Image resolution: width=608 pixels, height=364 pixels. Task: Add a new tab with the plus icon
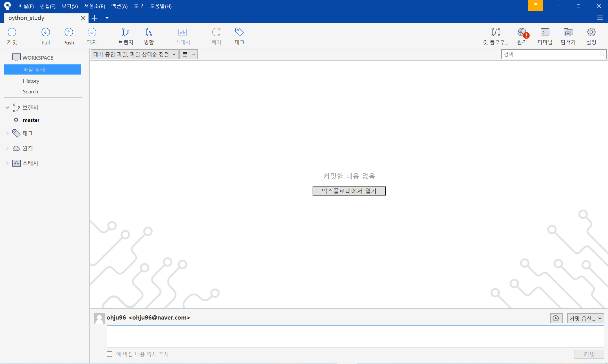click(95, 18)
